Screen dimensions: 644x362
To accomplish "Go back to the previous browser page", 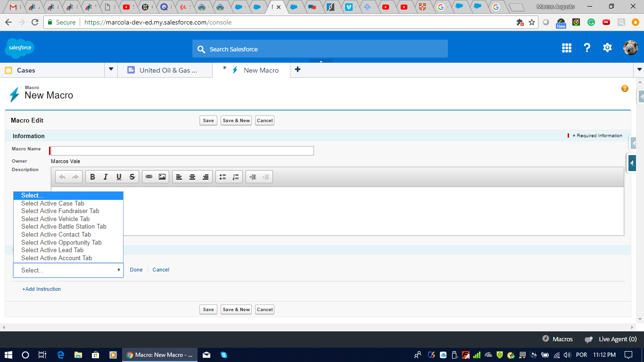I will pos(8,22).
